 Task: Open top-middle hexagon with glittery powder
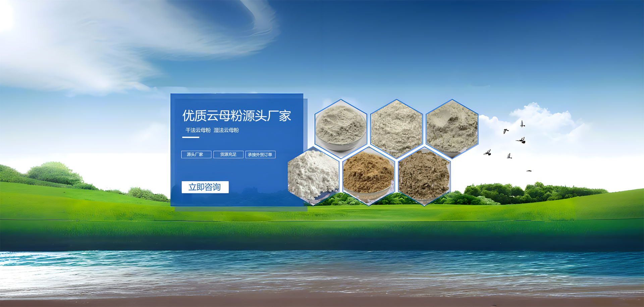396,128
